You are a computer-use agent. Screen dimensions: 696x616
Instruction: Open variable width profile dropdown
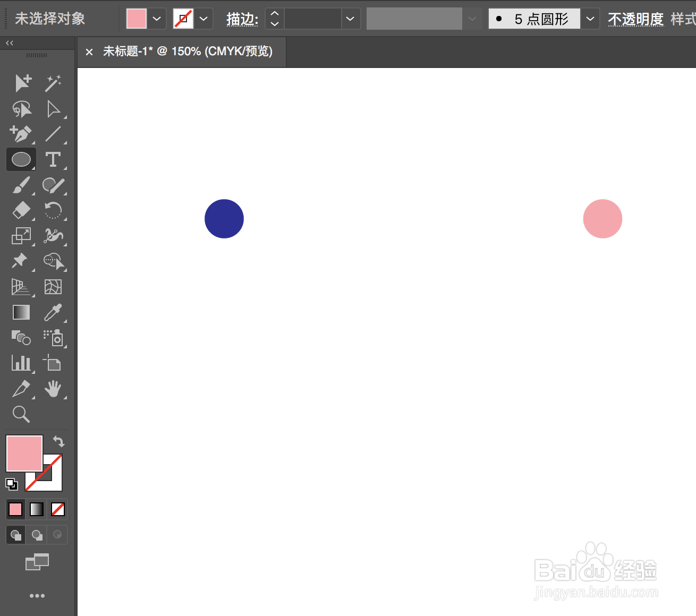[472, 19]
